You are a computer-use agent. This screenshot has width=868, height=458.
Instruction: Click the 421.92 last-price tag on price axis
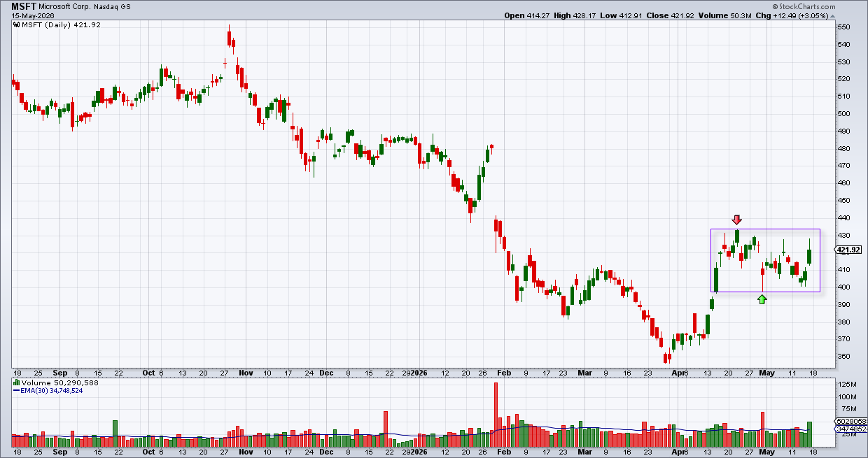pyautogui.click(x=849, y=250)
